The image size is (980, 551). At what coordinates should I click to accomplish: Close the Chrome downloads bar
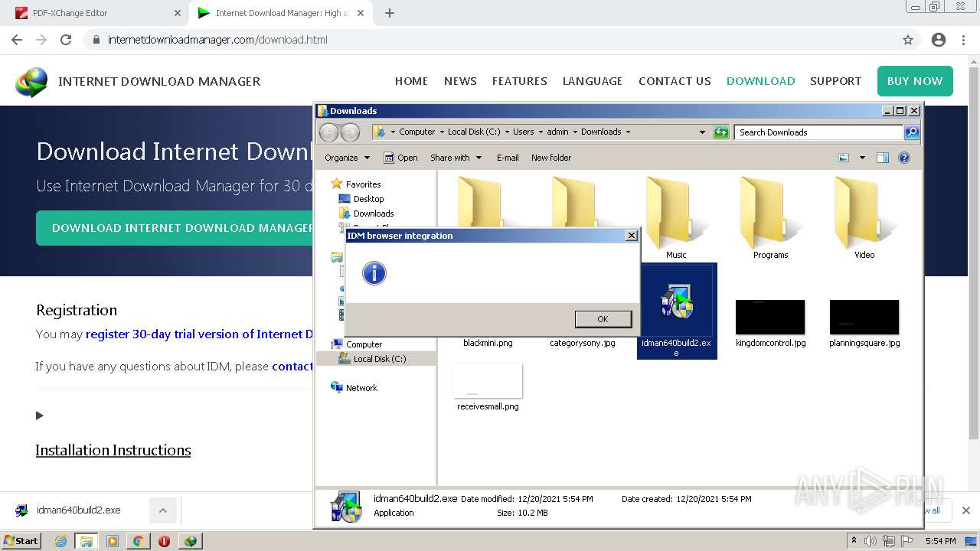966,510
